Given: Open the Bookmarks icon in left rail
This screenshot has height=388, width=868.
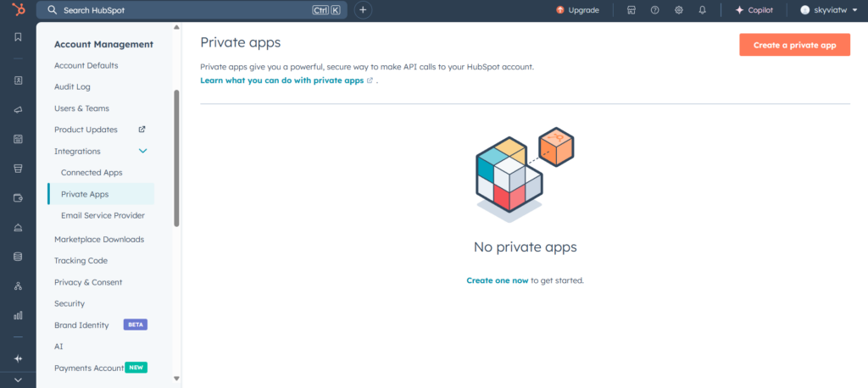Looking at the screenshot, I should [18, 37].
